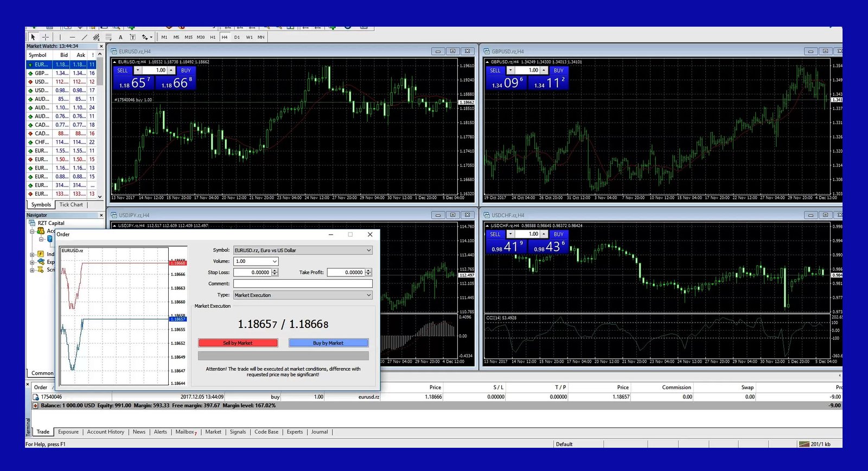The width and height of the screenshot is (868, 471).
Task: Switch to Tick Chart tab
Action: 71,205
